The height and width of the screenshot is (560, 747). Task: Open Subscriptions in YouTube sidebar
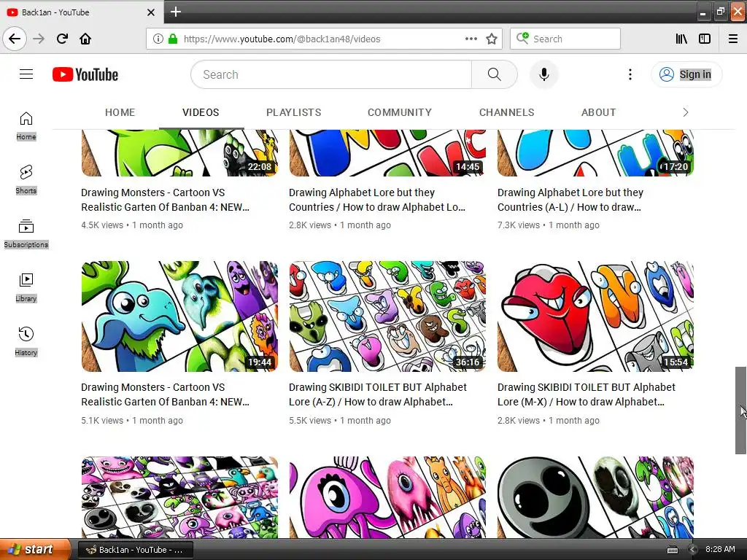(x=26, y=233)
